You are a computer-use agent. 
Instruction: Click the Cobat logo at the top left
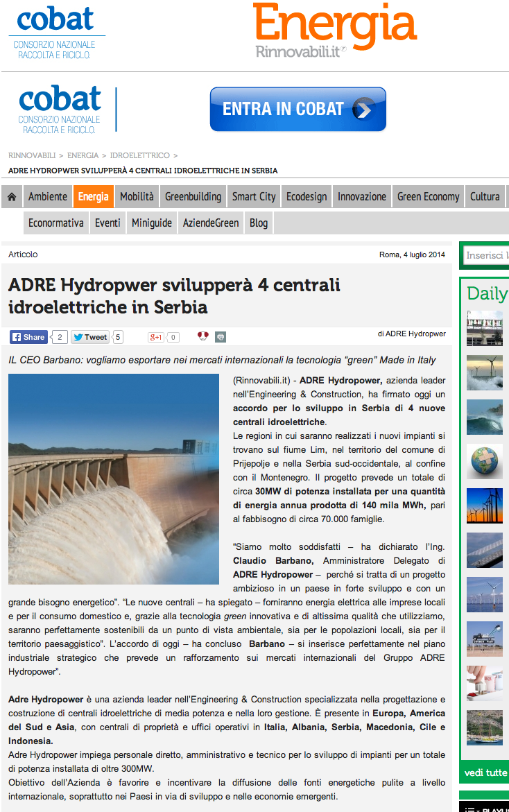pyautogui.click(x=56, y=33)
